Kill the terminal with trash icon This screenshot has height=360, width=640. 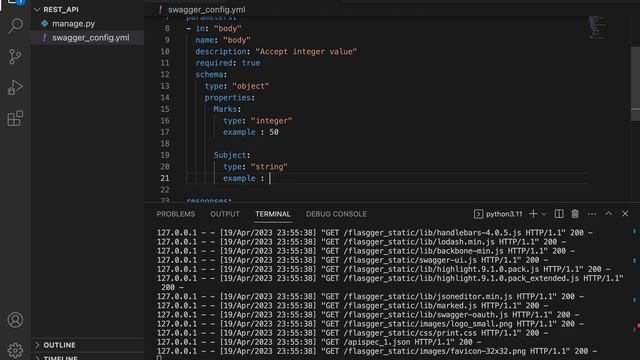pos(575,214)
